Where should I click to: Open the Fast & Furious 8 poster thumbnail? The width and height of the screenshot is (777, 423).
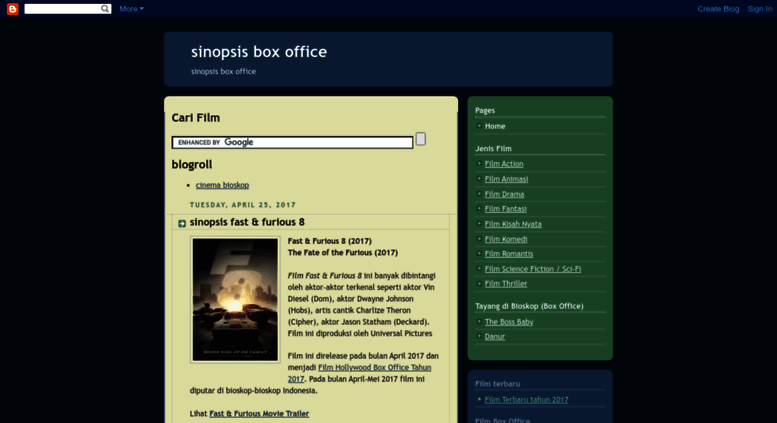235,299
